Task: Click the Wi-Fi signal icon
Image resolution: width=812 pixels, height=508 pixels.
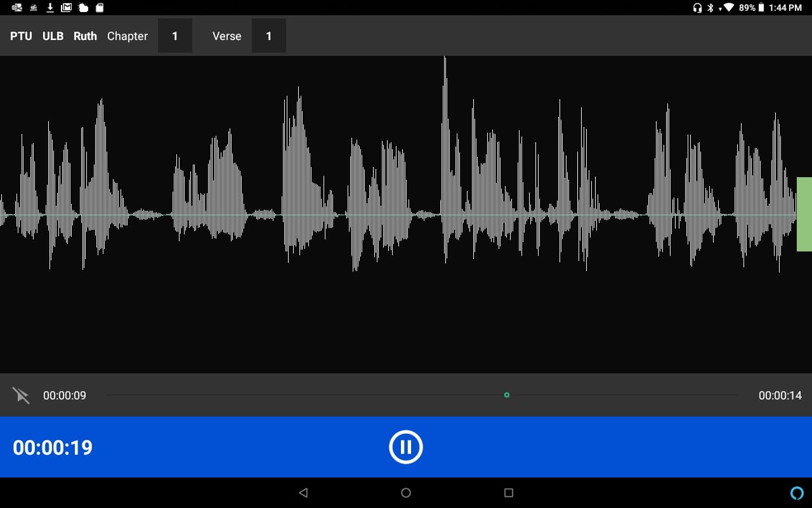Action: [x=729, y=8]
